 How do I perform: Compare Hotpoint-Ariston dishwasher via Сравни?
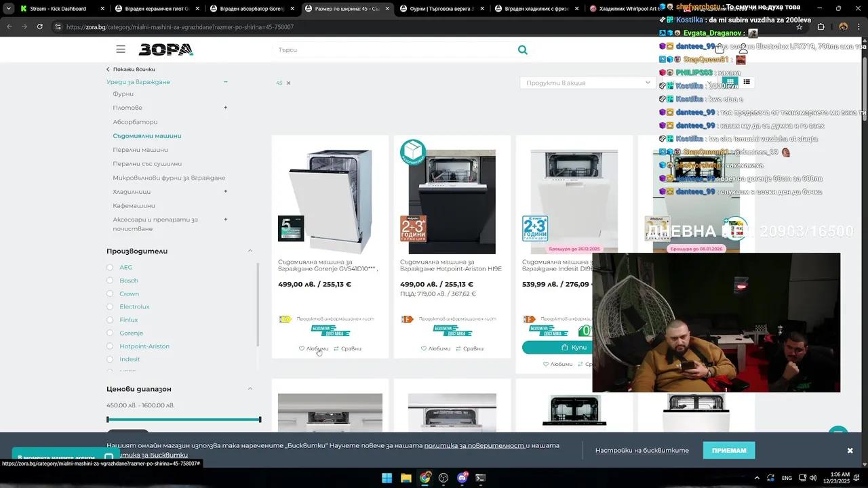coord(469,348)
